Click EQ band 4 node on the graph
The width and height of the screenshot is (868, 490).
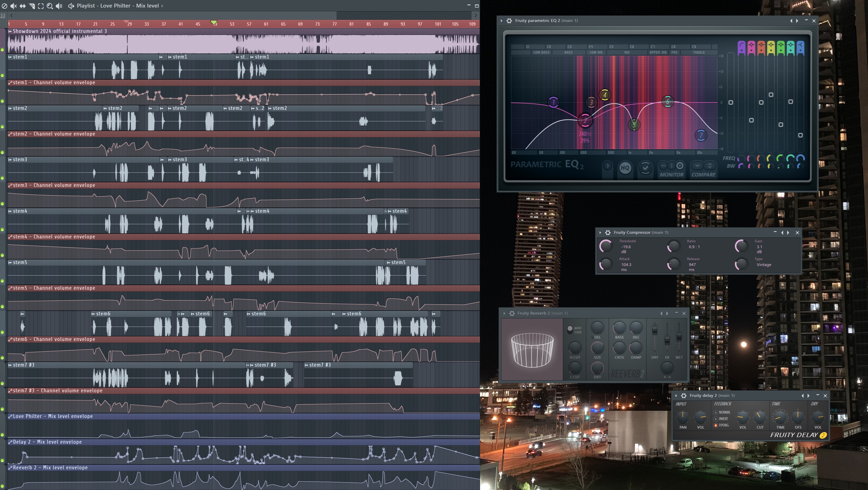pos(605,95)
